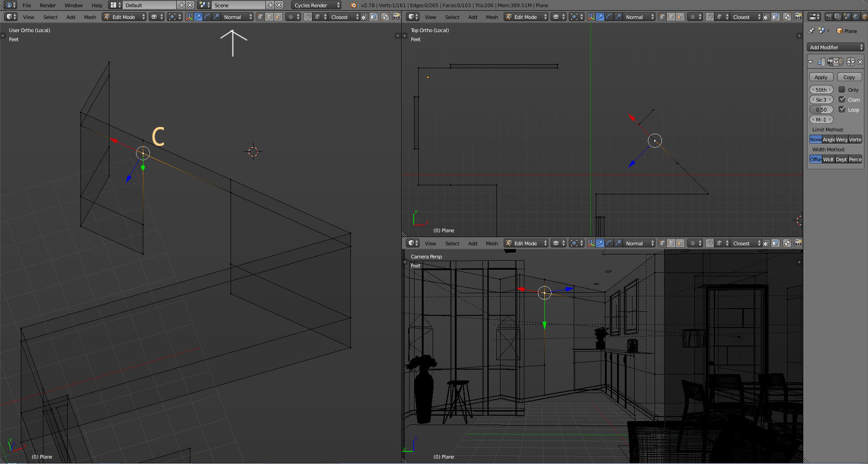Open the Window menu

click(x=74, y=5)
